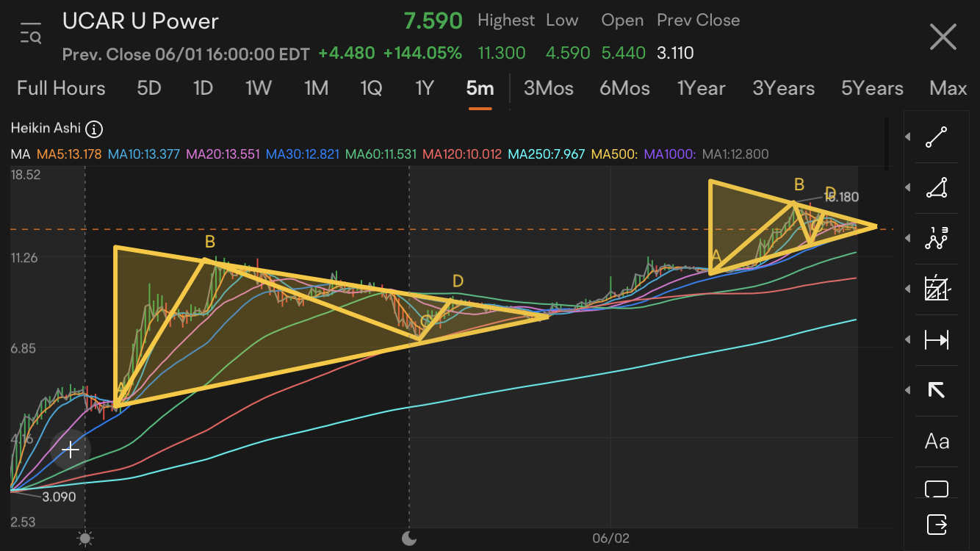
Task: Select the arrow drawing tool
Action: pos(936,390)
